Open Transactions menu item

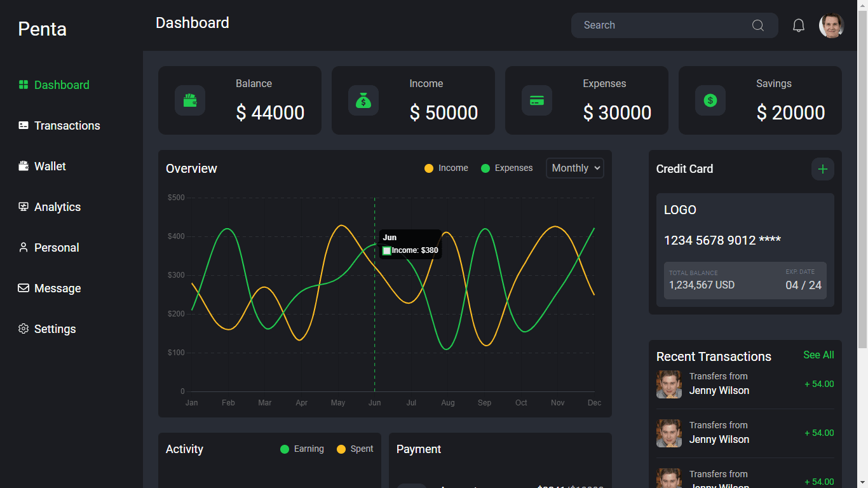pyautogui.click(x=67, y=125)
